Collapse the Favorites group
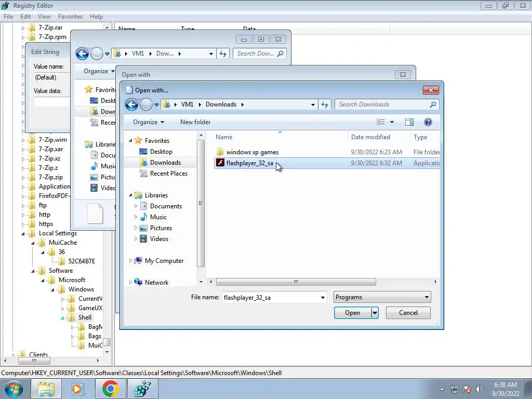 pos(130,140)
